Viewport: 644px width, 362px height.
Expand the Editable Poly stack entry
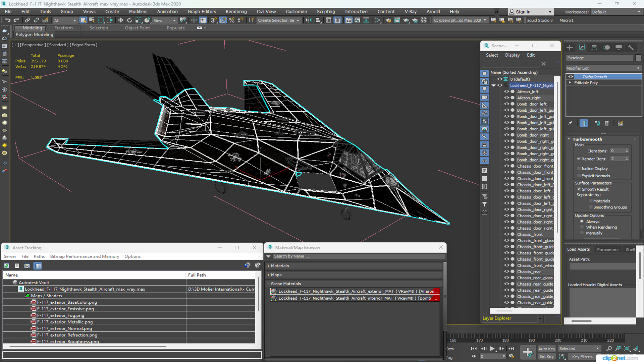[570, 82]
